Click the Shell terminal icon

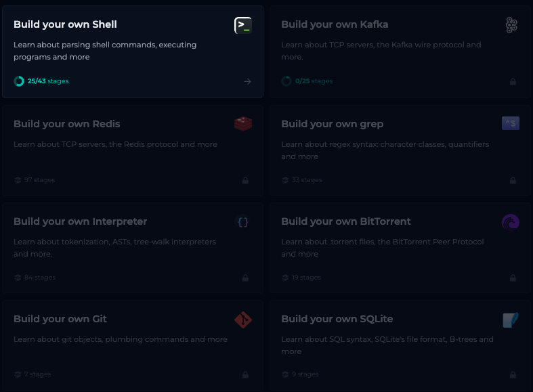pos(242,26)
